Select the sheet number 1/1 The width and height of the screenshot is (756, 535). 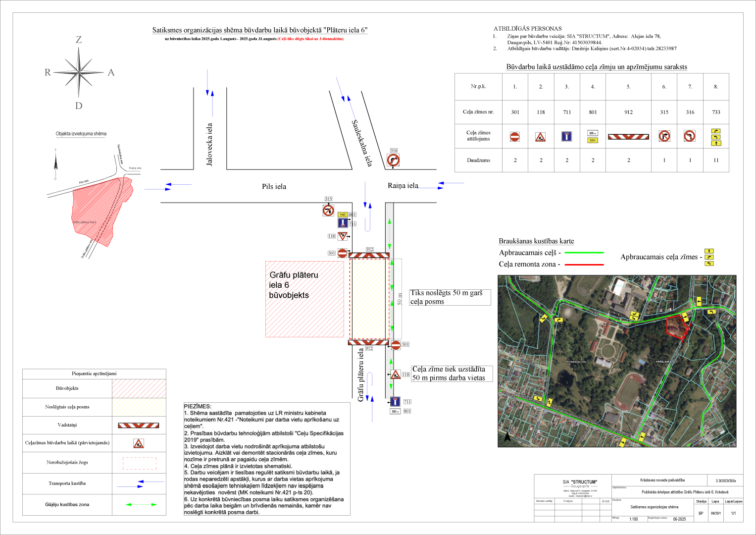click(733, 513)
